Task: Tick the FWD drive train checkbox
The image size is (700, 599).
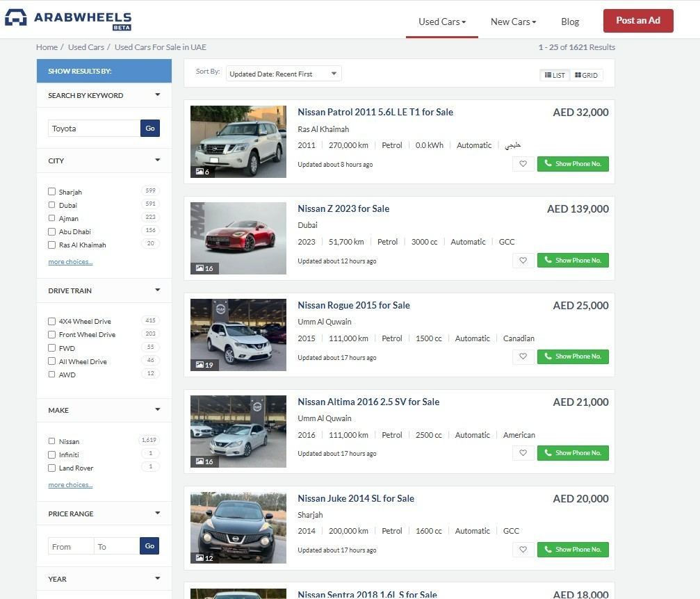Action: coord(51,347)
